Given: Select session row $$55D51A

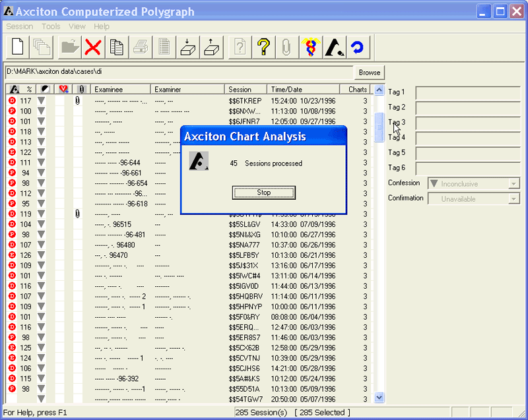Looking at the screenshot, I should 189,389.
